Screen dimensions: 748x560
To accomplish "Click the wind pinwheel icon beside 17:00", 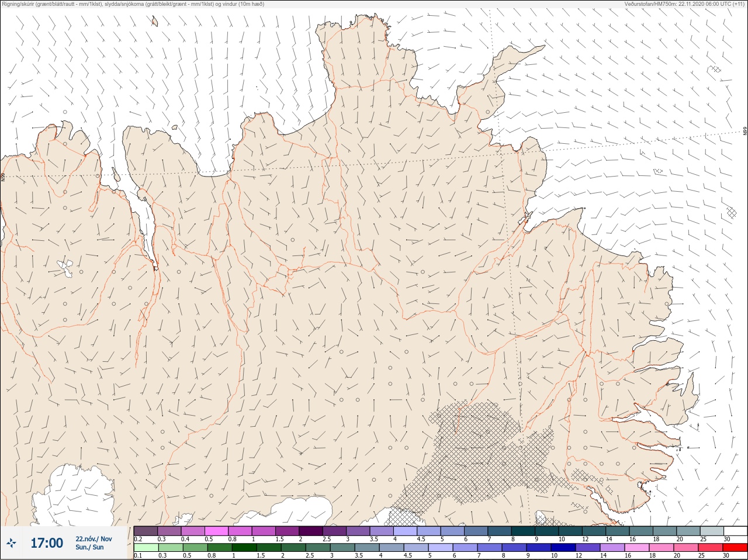I will [12, 543].
